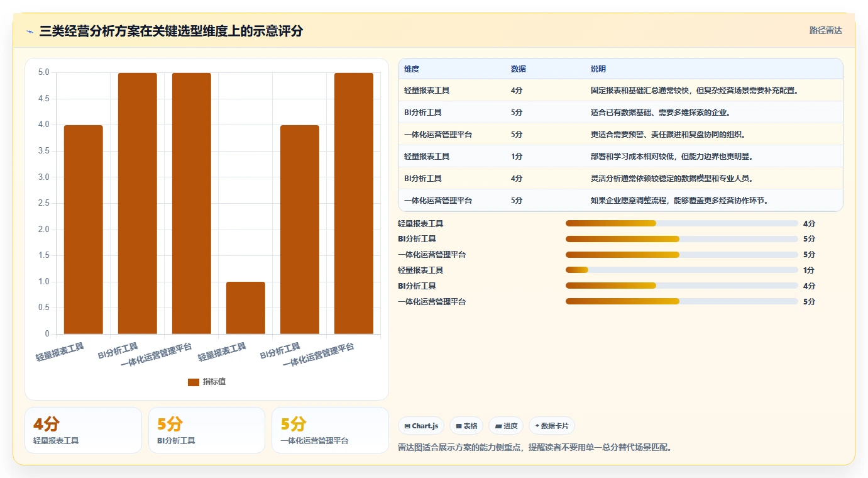The height and width of the screenshot is (478, 868).
Task: Click the 5.0 y-axis label
Action: 43,72
